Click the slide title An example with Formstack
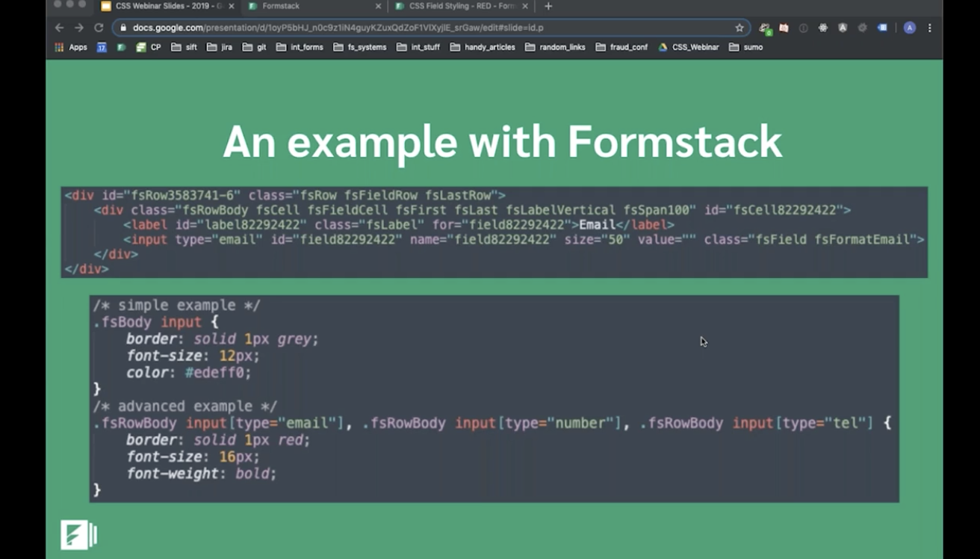980x559 pixels. tap(502, 141)
